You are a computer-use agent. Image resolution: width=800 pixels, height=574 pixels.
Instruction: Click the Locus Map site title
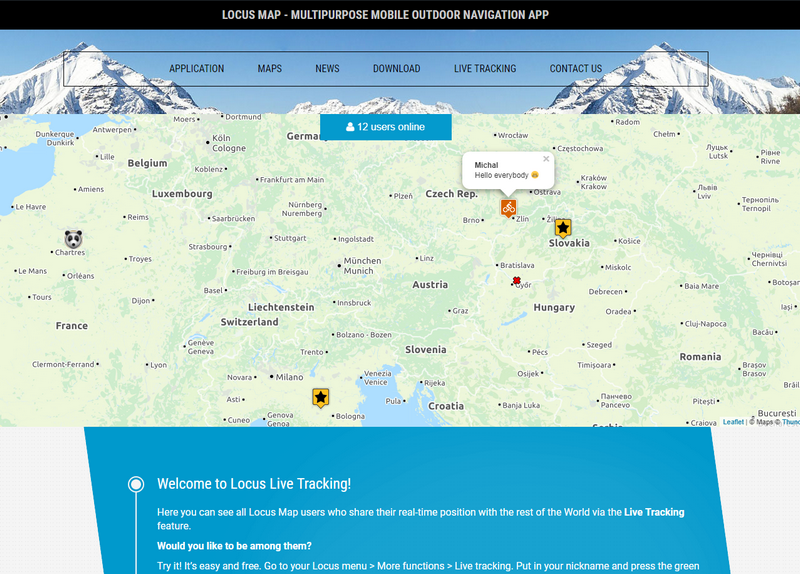click(385, 15)
